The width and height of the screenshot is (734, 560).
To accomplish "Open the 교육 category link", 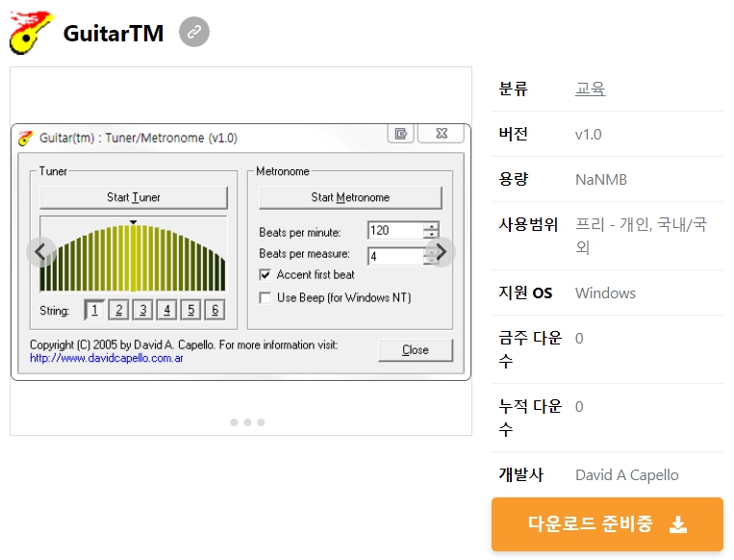I will [590, 89].
